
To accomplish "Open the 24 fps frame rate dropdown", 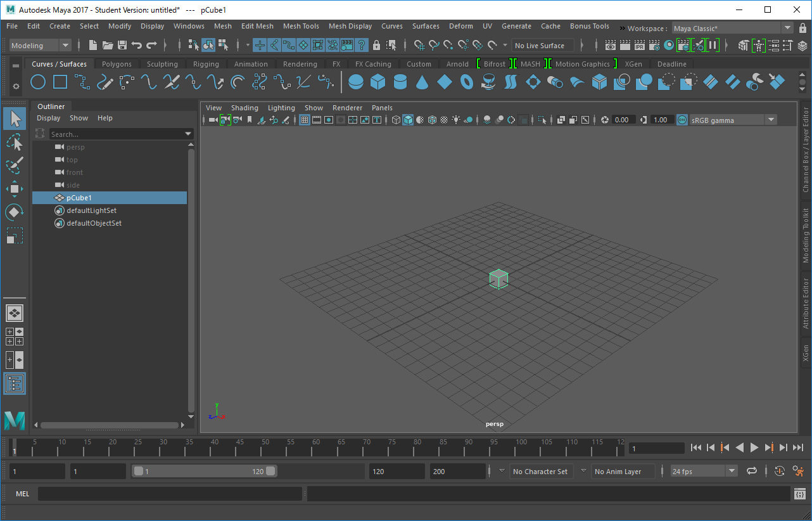I will pyautogui.click(x=732, y=471).
